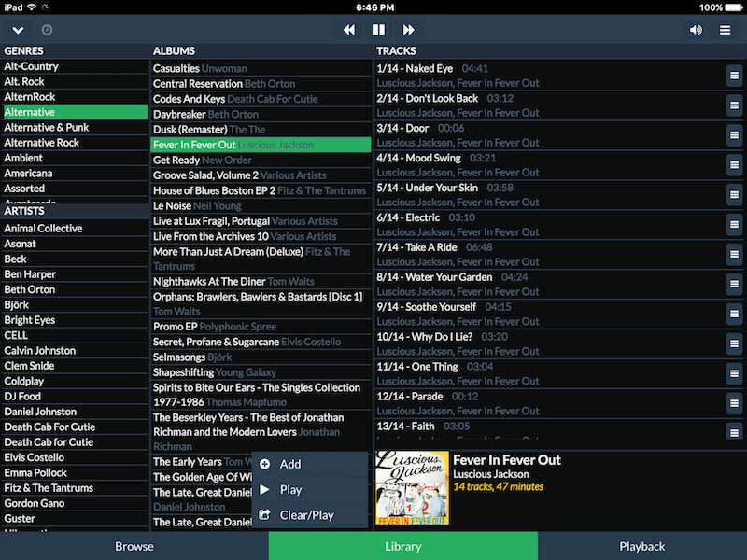Select album Promo EP by Polyphonic Spree

click(261, 327)
